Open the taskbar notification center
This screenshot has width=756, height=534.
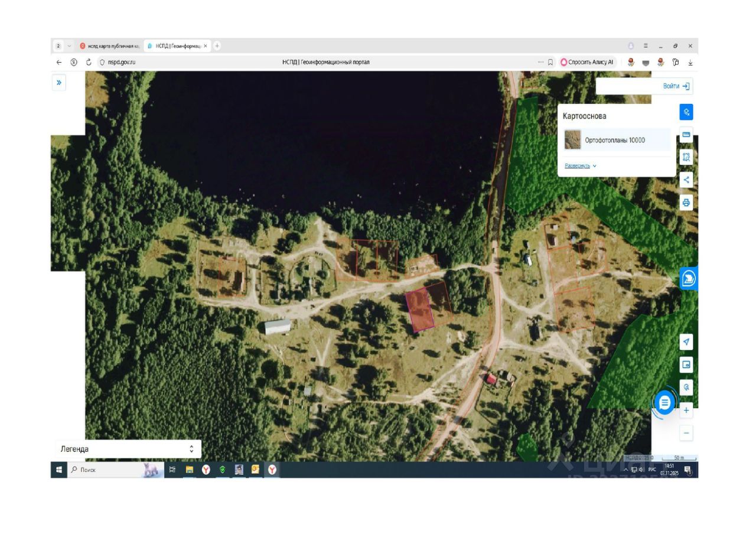point(688,470)
